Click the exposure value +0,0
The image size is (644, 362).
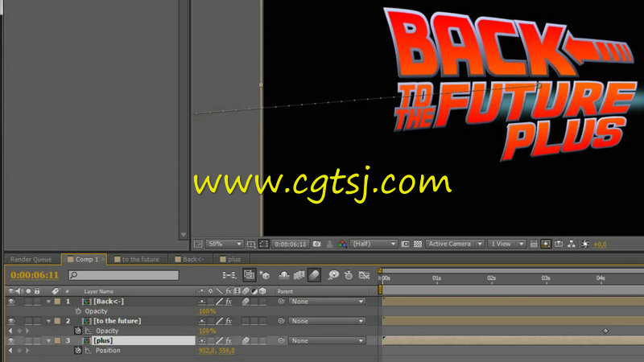tap(600, 245)
